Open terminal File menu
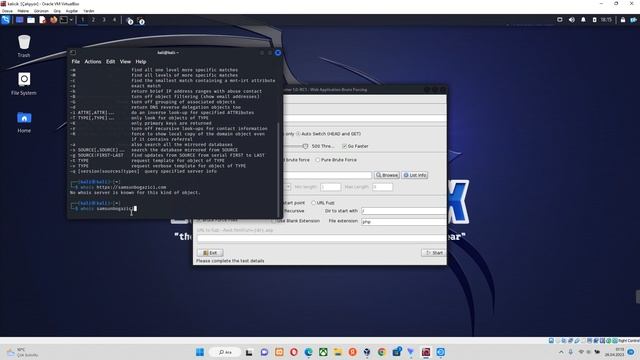640x360 pixels. (76, 62)
